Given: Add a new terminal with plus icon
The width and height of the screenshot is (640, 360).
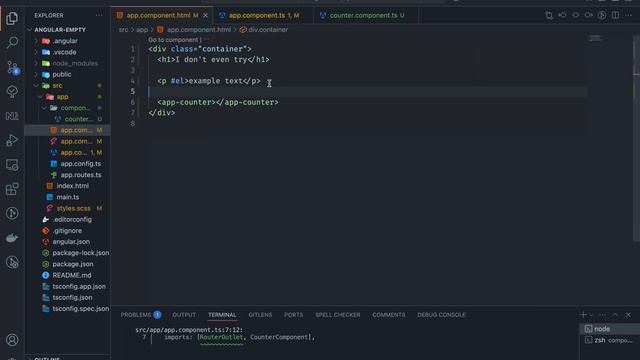Looking at the screenshot, I should pos(583,315).
